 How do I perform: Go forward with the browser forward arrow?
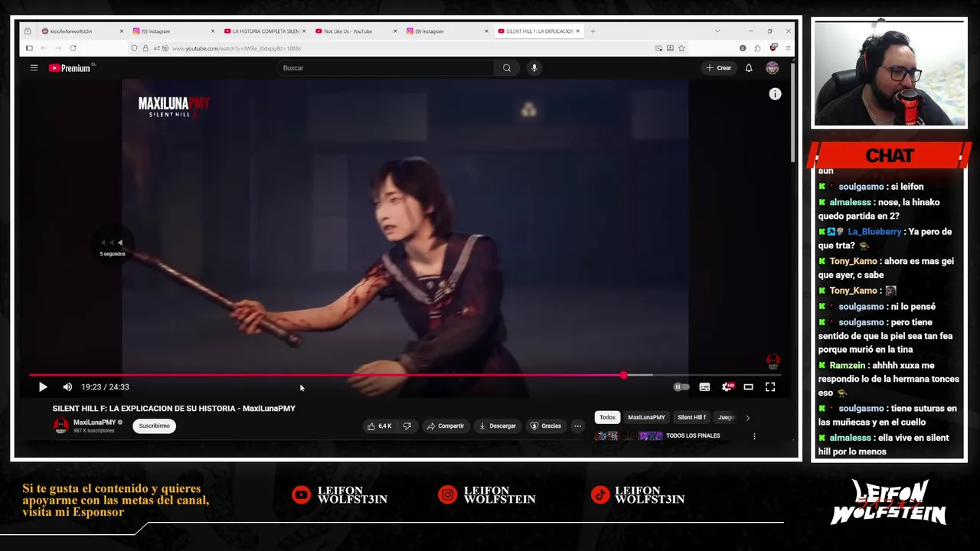pyautogui.click(x=58, y=48)
